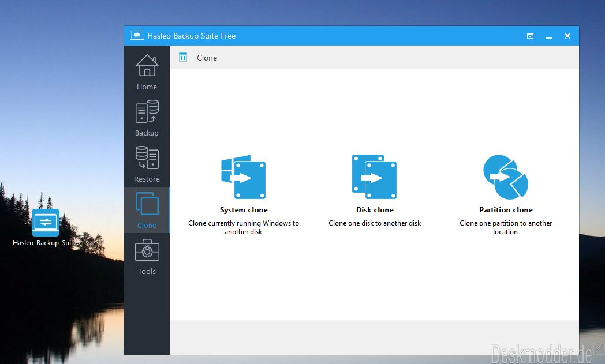Open the Tools toolbox icon
Viewport: 605px width, 364px height.
tap(147, 250)
